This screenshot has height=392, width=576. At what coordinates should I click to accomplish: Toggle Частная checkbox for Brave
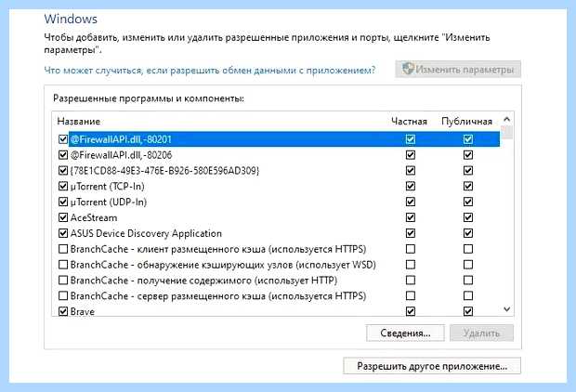click(411, 311)
